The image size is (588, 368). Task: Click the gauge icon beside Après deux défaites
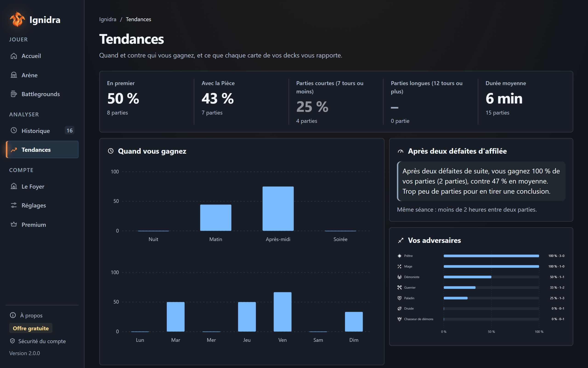(400, 151)
